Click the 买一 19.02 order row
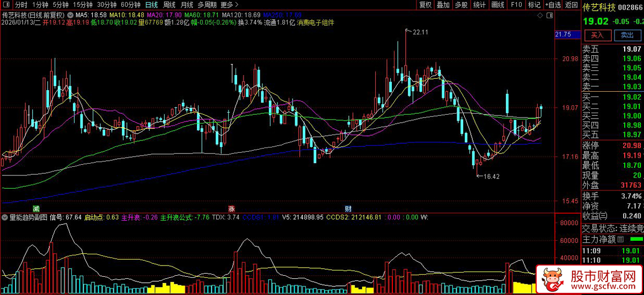The width and height of the screenshot is (644, 295). tap(613, 97)
